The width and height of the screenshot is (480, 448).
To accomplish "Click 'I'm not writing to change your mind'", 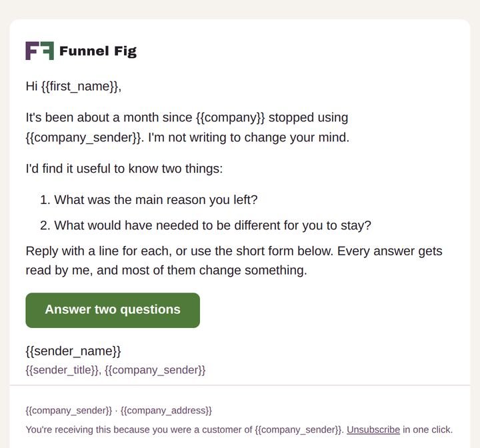I will (x=249, y=137).
